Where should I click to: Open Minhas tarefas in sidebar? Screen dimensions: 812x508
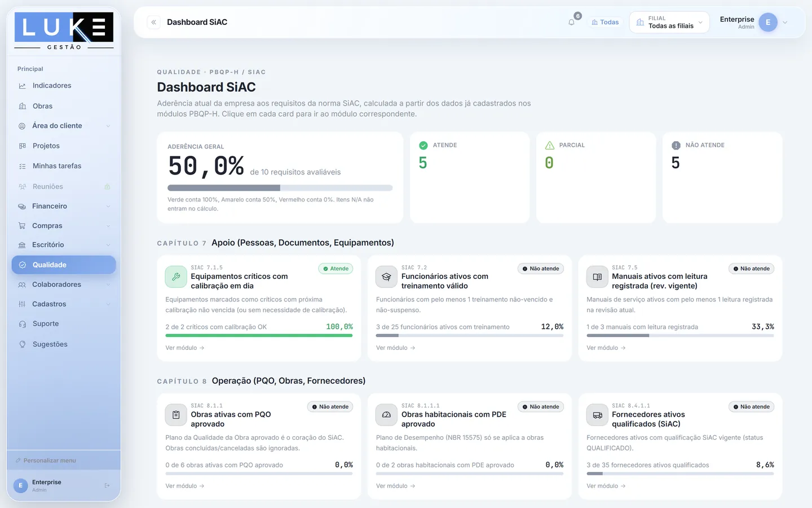[x=64, y=166]
